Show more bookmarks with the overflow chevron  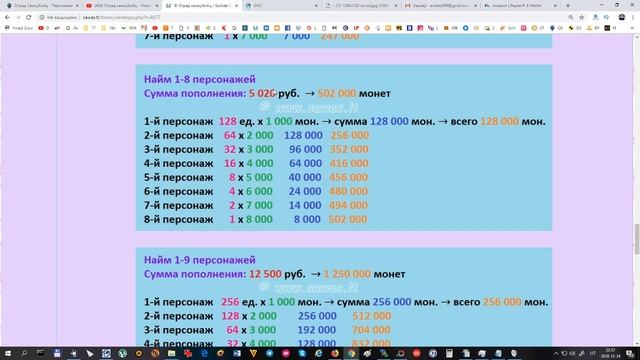click(x=632, y=28)
